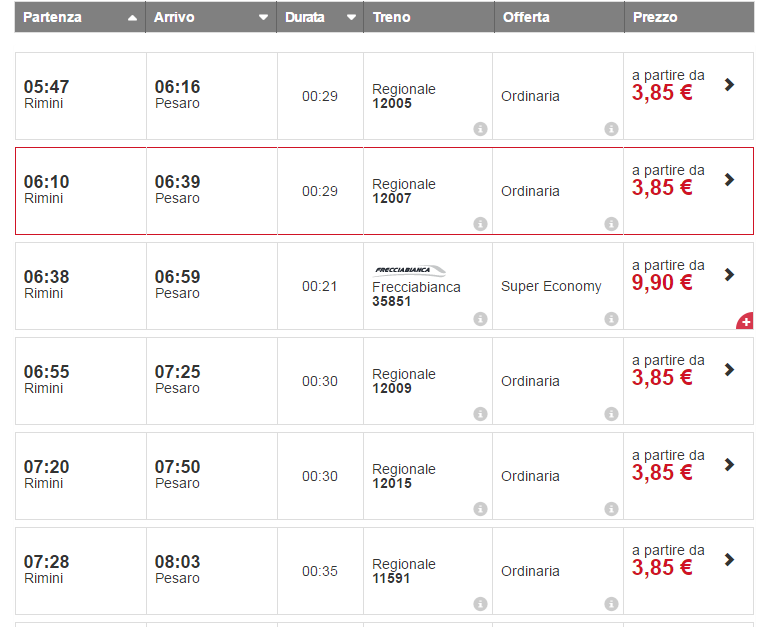Click info icon beside Regionale 12007 train
The height and width of the screenshot is (627, 763).
click(480, 224)
